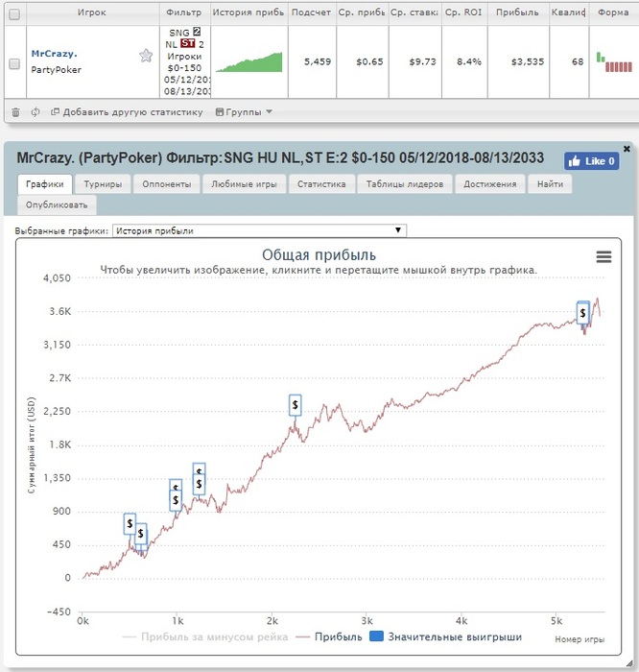639x672 pixels.
Task: Toggle favorite star for MrCrazy.
Action: [x=146, y=56]
